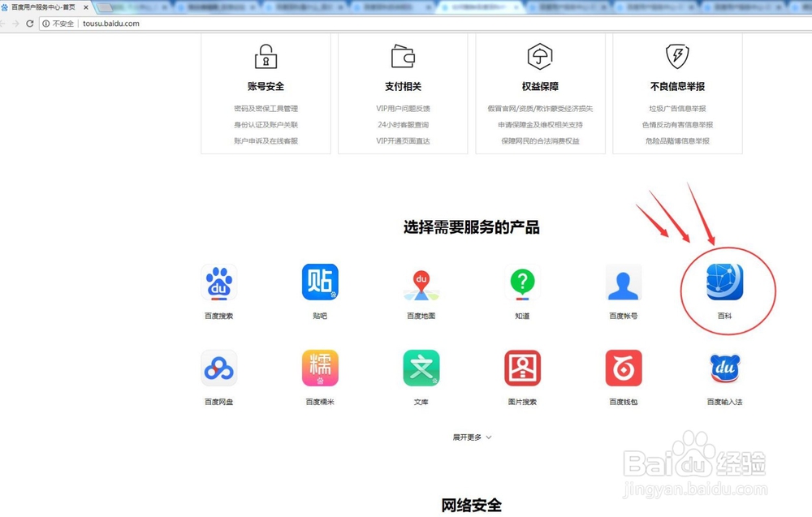This screenshot has height=517, width=812.
Task: Click VIP开通页面直达 text
Action: tap(403, 140)
